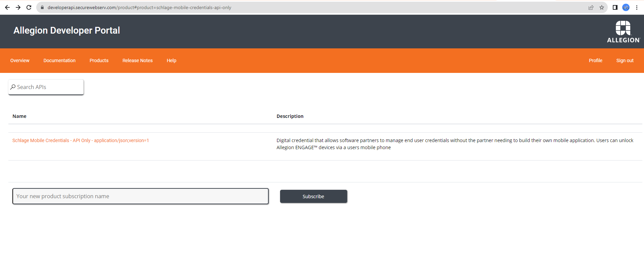Bookmark page with star icon
This screenshot has width=644, height=259.
pos(602,7)
